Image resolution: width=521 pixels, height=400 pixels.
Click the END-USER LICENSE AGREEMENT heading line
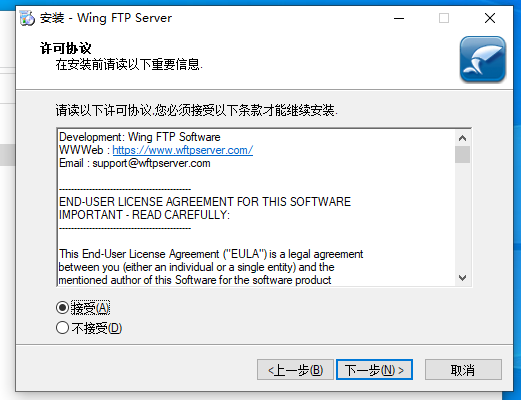[x=205, y=202]
